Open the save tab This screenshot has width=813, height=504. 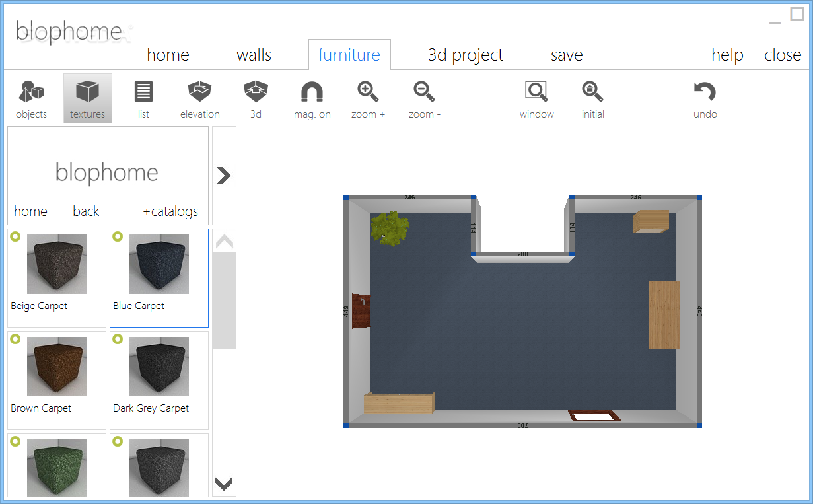pyautogui.click(x=567, y=55)
